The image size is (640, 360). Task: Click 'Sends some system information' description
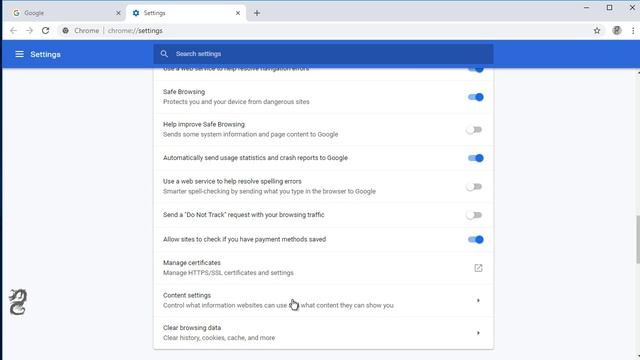(250, 134)
